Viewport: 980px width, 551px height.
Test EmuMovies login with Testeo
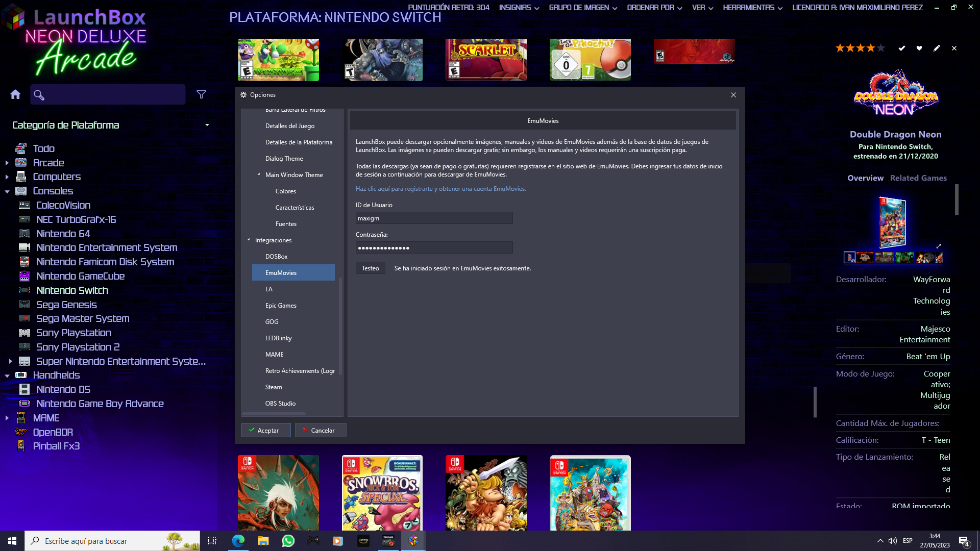[371, 268]
